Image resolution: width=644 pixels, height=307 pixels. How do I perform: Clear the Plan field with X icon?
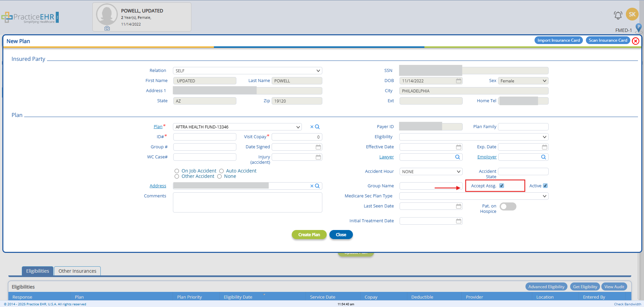point(312,127)
